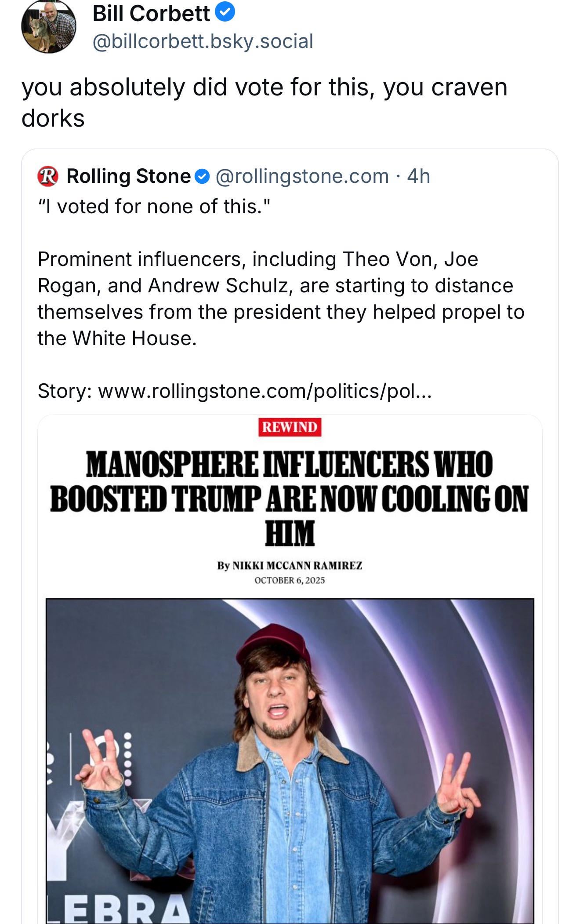
Task: Click the @rollingstone.com handle
Action: [x=302, y=176]
